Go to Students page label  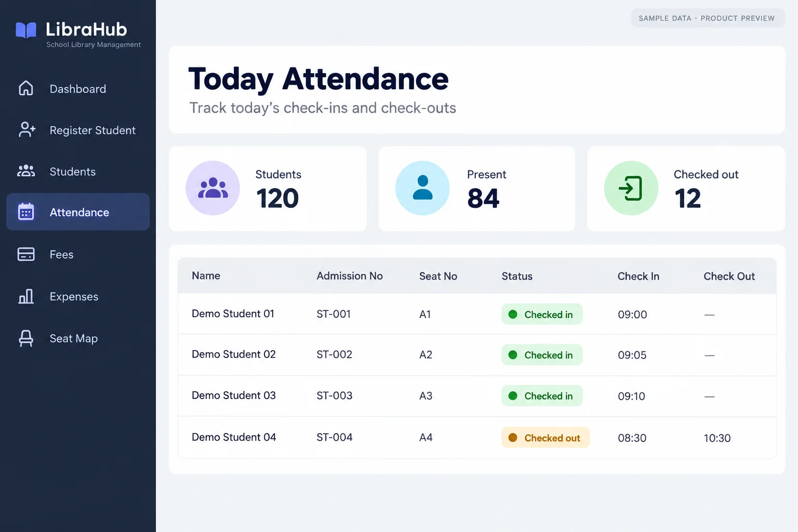click(73, 171)
